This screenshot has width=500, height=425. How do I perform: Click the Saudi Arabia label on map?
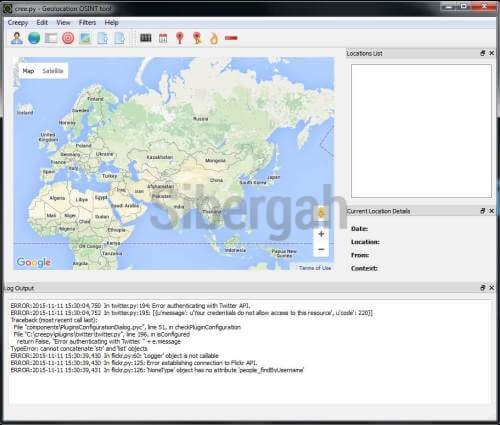point(125,206)
